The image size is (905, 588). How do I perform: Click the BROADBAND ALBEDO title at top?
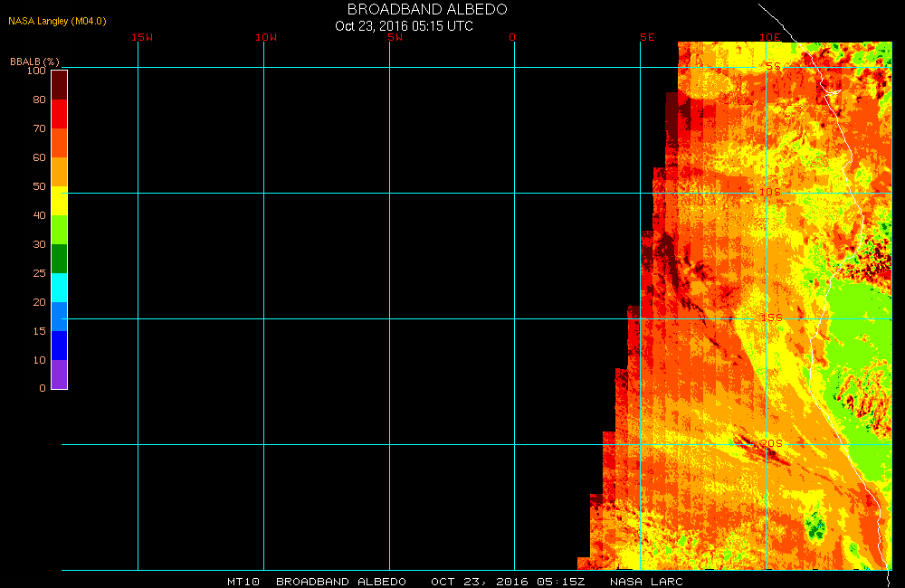point(427,9)
